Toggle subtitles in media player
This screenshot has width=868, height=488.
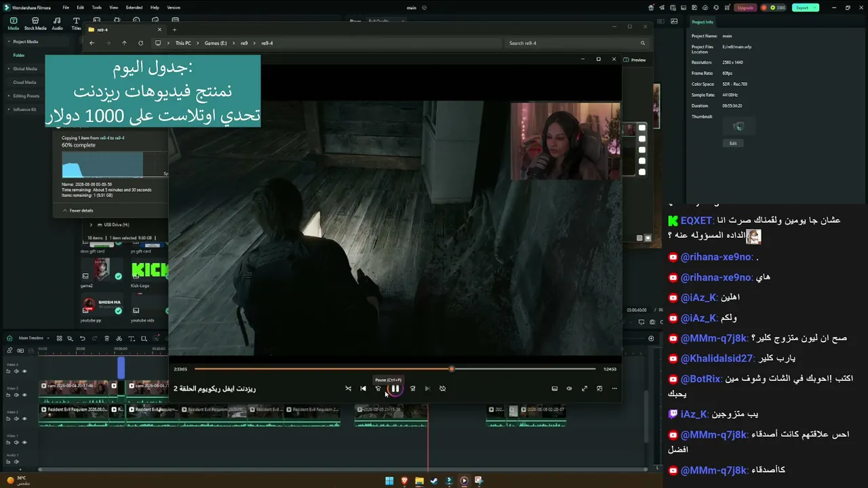pos(554,388)
